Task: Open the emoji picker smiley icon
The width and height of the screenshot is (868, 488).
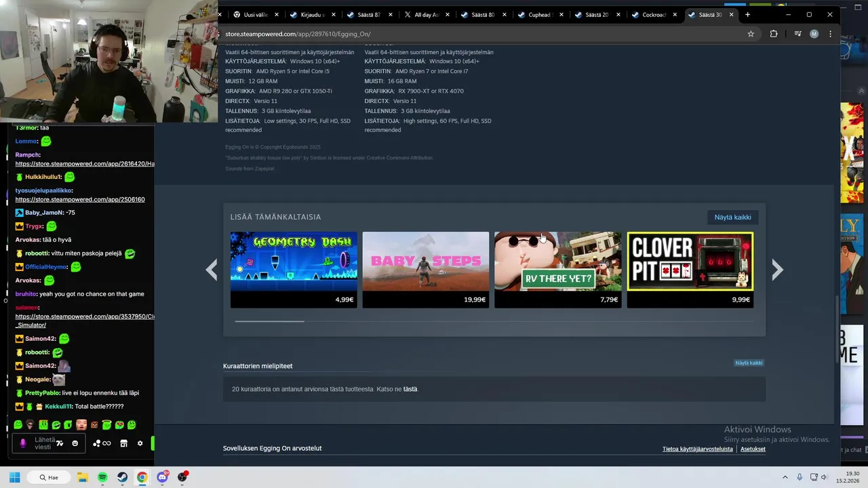Action: [75, 443]
